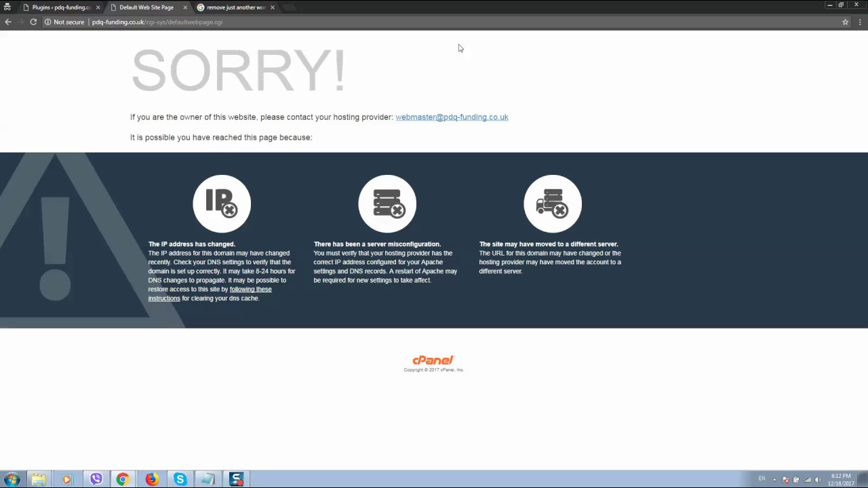Screen dimensions: 868x488
Task: Open the clock showing 6:12 PM
Action: click(841, 479)
